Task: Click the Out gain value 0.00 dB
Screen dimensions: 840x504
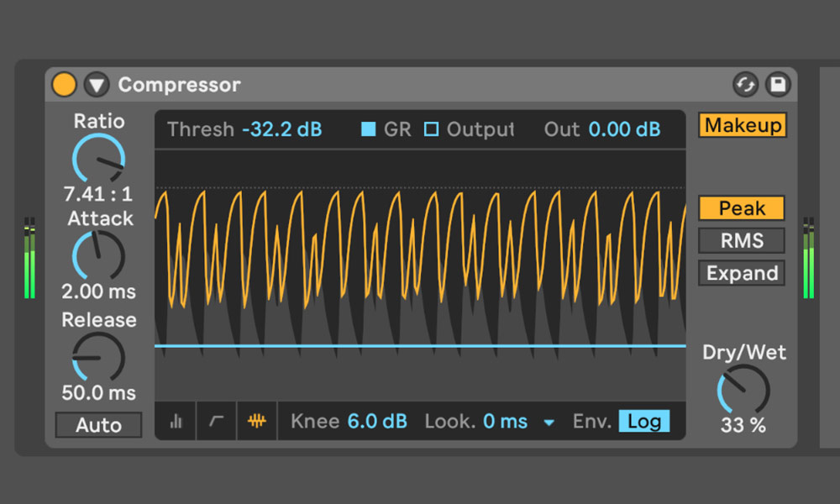Action: [624, 129]
